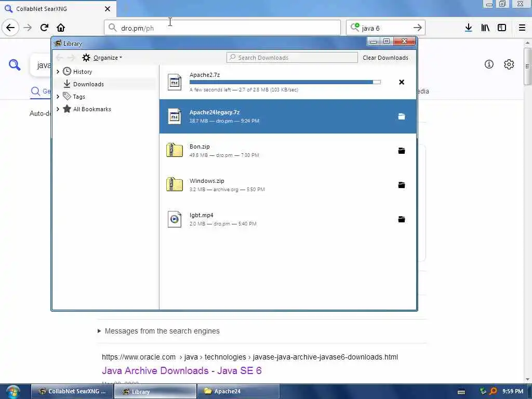The height and width of the screenshot is (399, 532).
Task: Expand the All Bookmarks tree node
Action: pos(58,109)
